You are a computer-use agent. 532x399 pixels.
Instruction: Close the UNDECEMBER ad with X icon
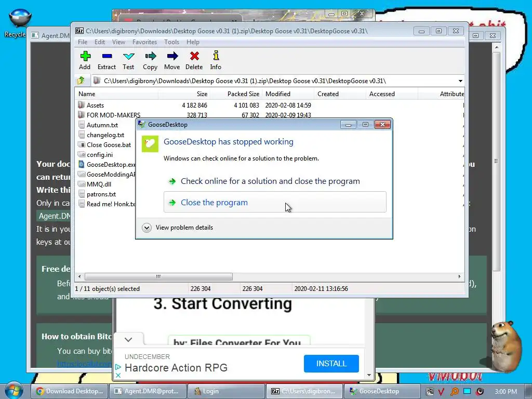point(118,375)
